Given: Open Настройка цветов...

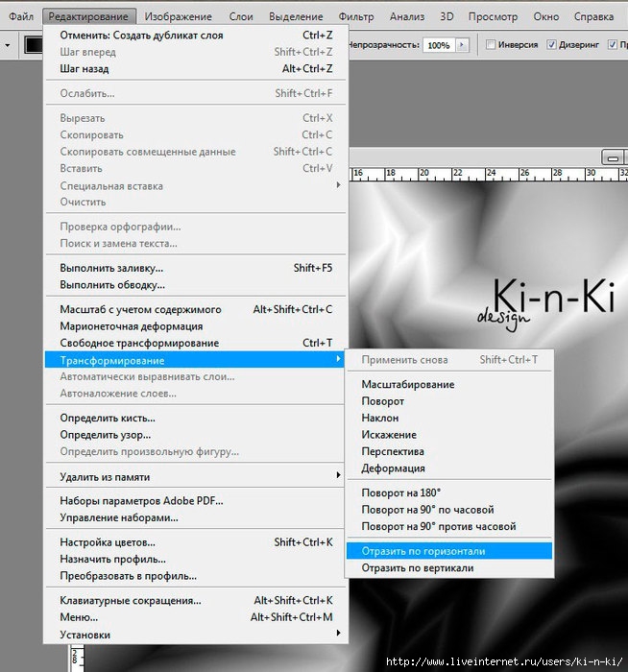Looking at the screenshot, I should [x=196, y=542].
